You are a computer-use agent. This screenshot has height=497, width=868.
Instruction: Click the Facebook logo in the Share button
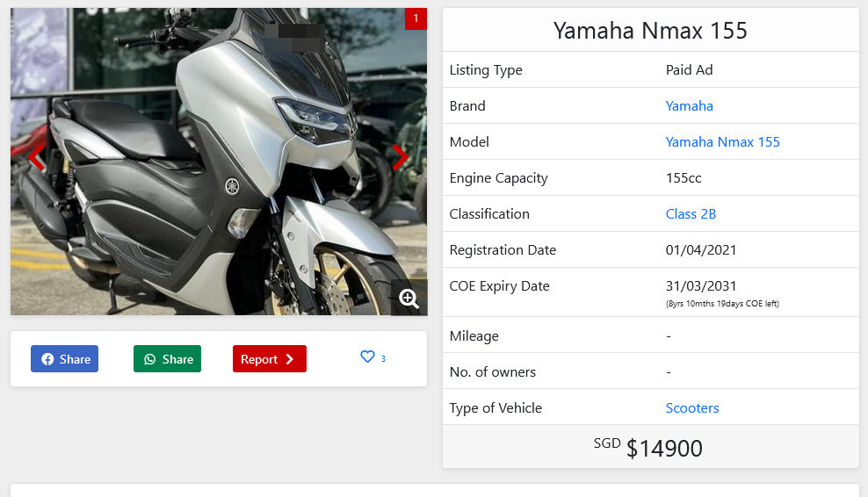coord(47,359)
